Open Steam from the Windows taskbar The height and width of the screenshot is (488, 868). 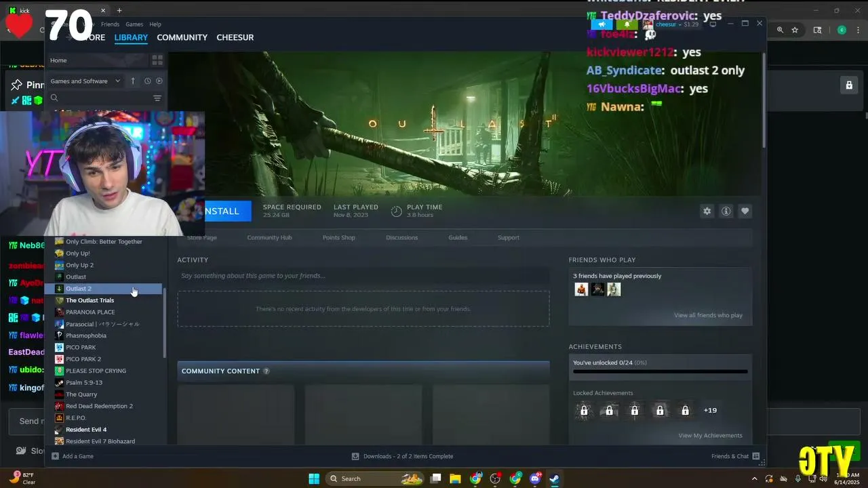554,479
